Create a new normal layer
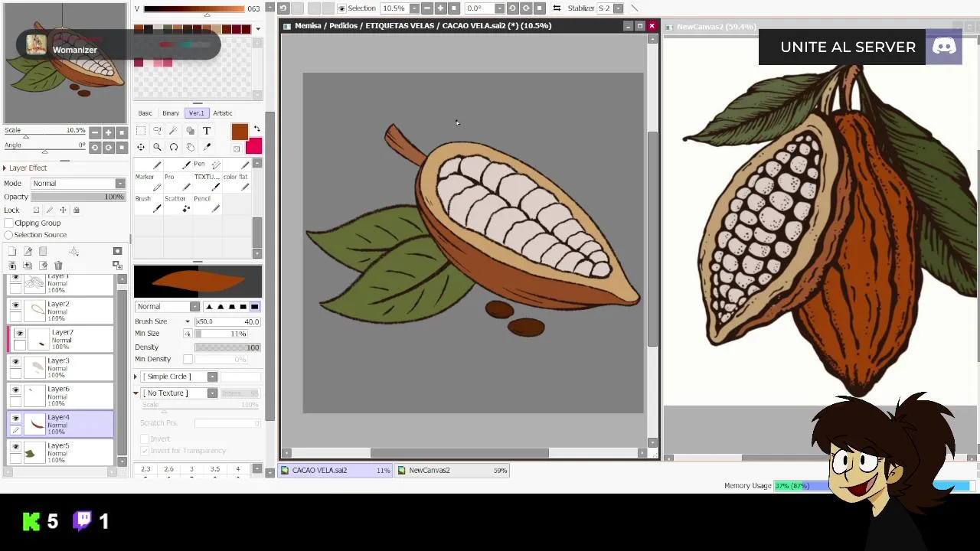 pyautogui.click(x=12, y=252)
